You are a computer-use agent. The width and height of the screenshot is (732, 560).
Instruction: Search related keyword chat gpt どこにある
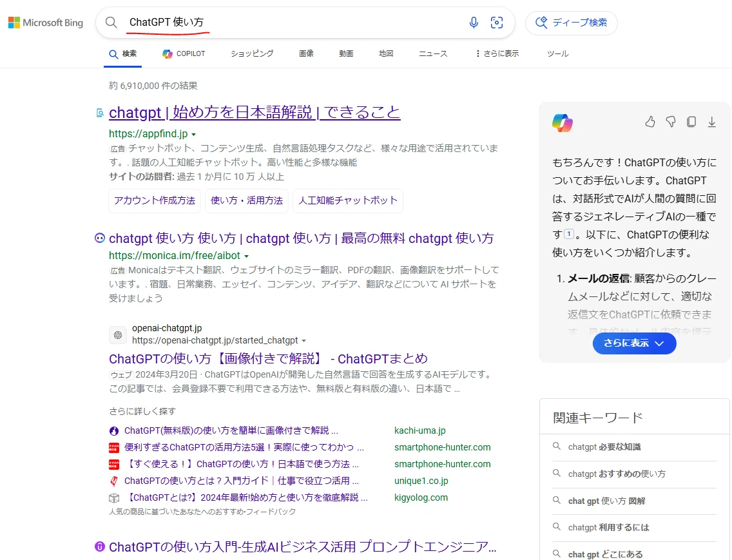(605, 554)
